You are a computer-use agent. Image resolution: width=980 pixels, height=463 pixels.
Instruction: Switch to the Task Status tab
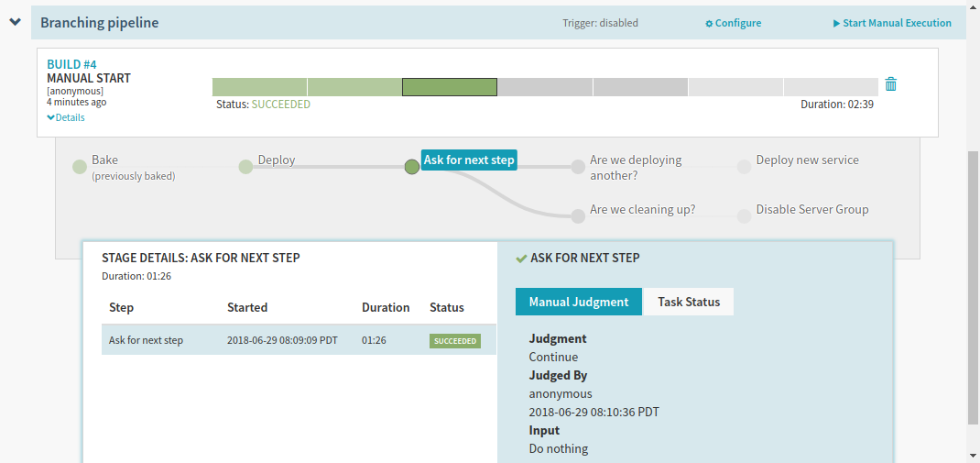point(689,302)
